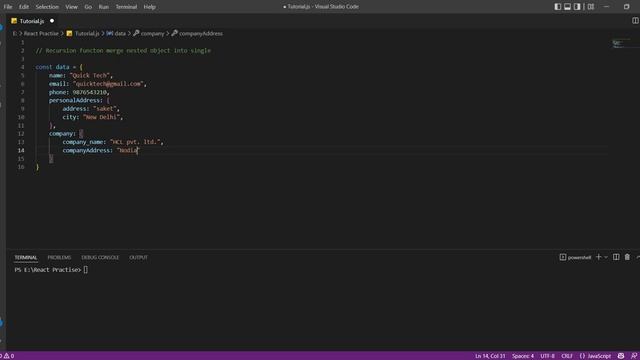Image resolution: width=640 pixels, height=360 pixels.
Task: Click the powershell terminal label
Action: [579, 258]
